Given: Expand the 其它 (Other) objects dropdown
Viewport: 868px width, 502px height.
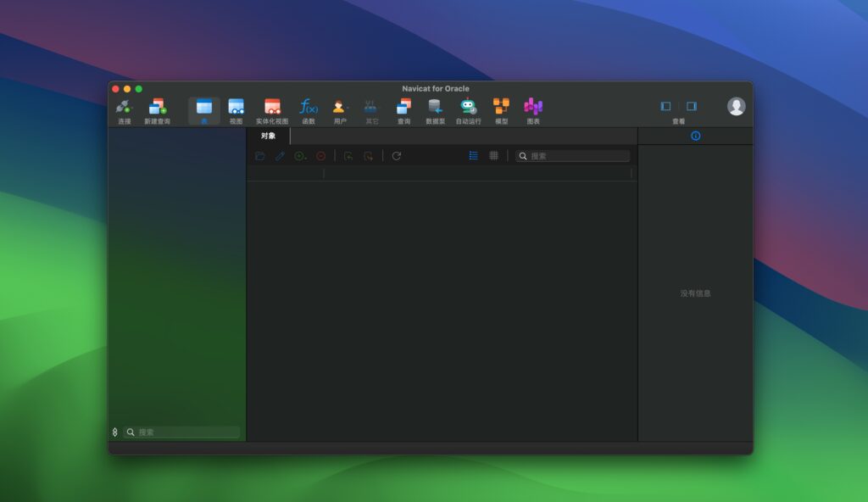Looking at the screenshot, I should pyautogui.click(x=369, y=109).
